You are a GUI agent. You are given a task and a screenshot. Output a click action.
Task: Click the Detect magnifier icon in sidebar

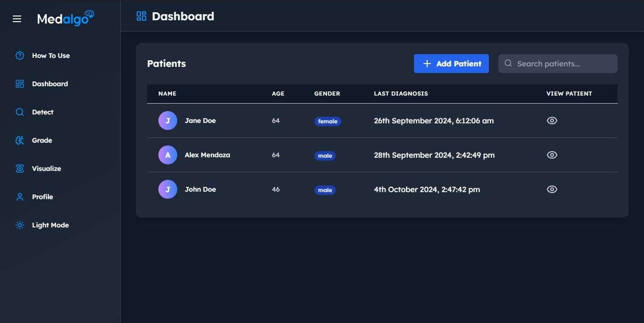click(20, 112)
